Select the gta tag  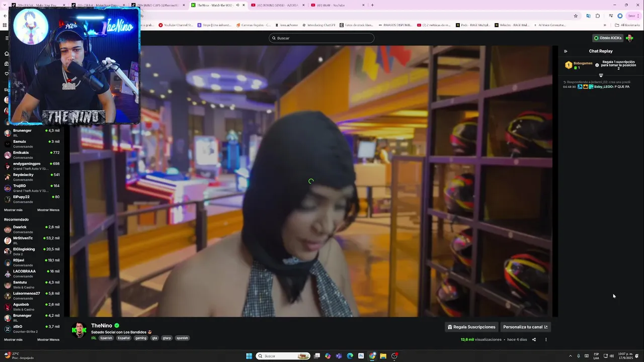[154, 338]
